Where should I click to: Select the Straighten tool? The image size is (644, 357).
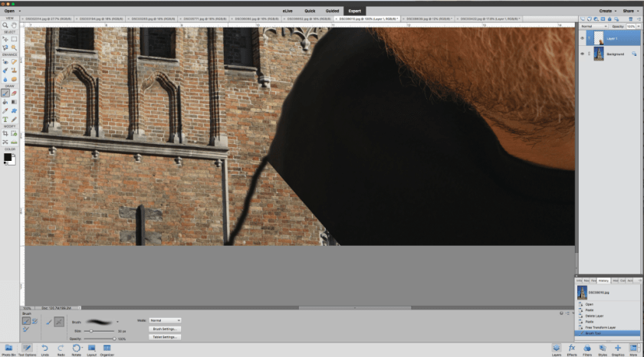click(14, 142)
